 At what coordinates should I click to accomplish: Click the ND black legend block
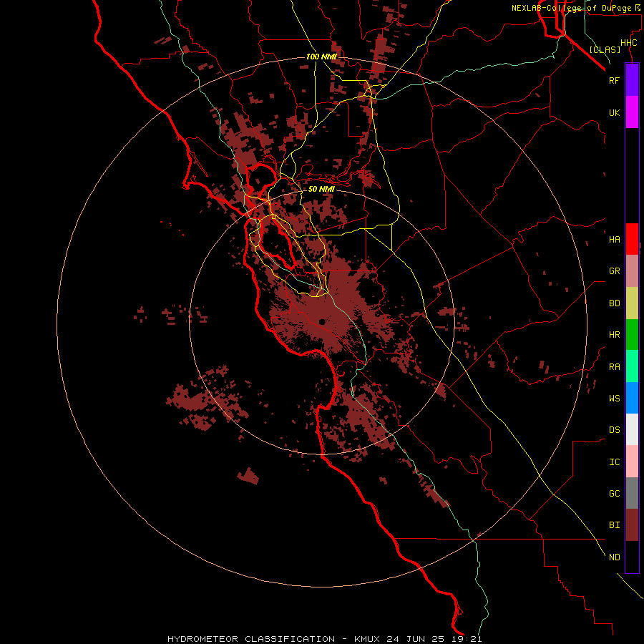click(632, 557)
